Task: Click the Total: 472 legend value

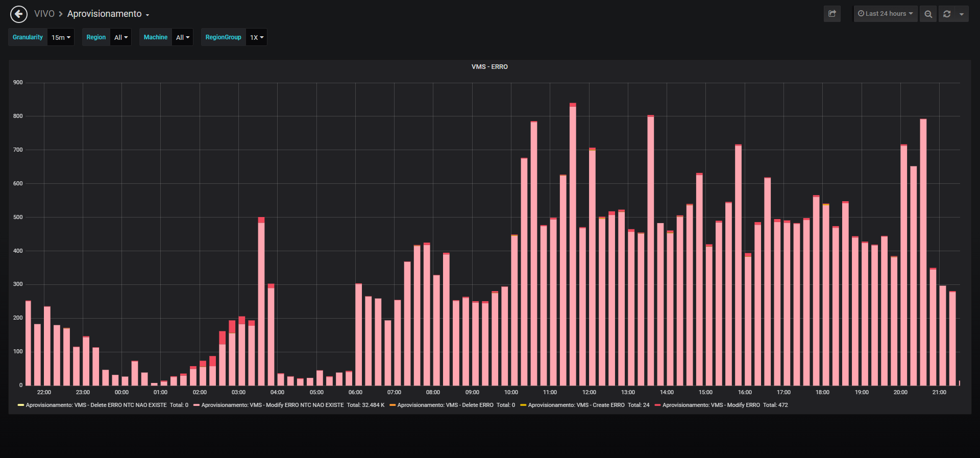Action: click(x=775, y=405)
